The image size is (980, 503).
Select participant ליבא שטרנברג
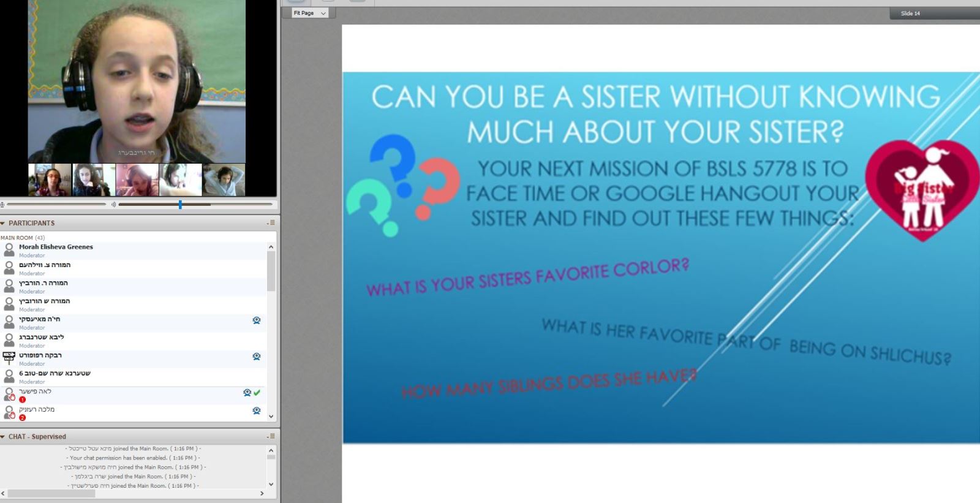click(x=134, y=341)
